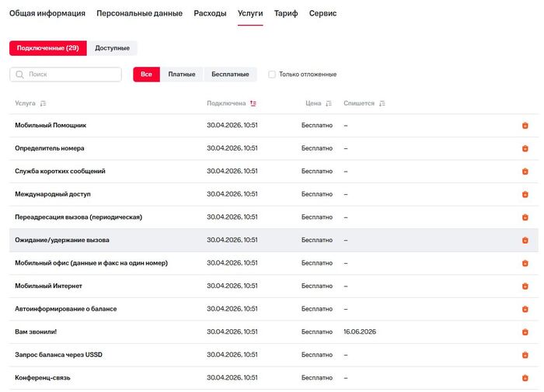Remove the Определитель номера service
The image size is (544, 392).
pos(525,148)
